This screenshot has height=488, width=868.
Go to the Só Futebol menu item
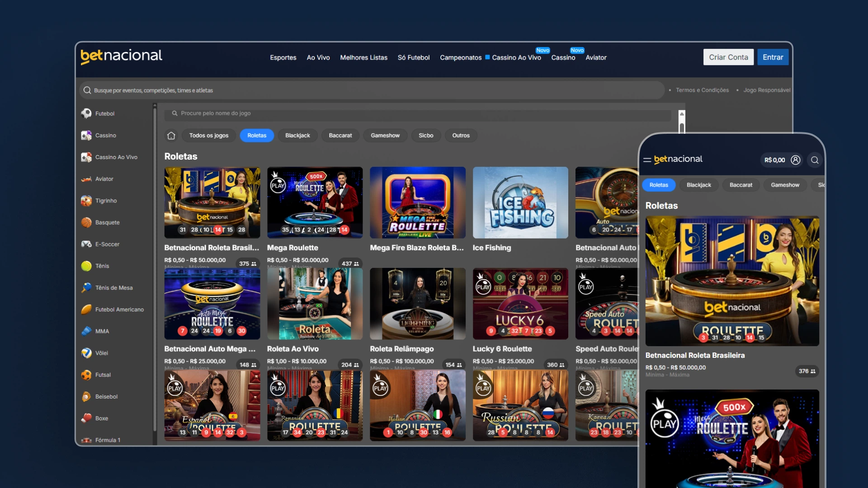pyautogui.click(x=414, y=57)
